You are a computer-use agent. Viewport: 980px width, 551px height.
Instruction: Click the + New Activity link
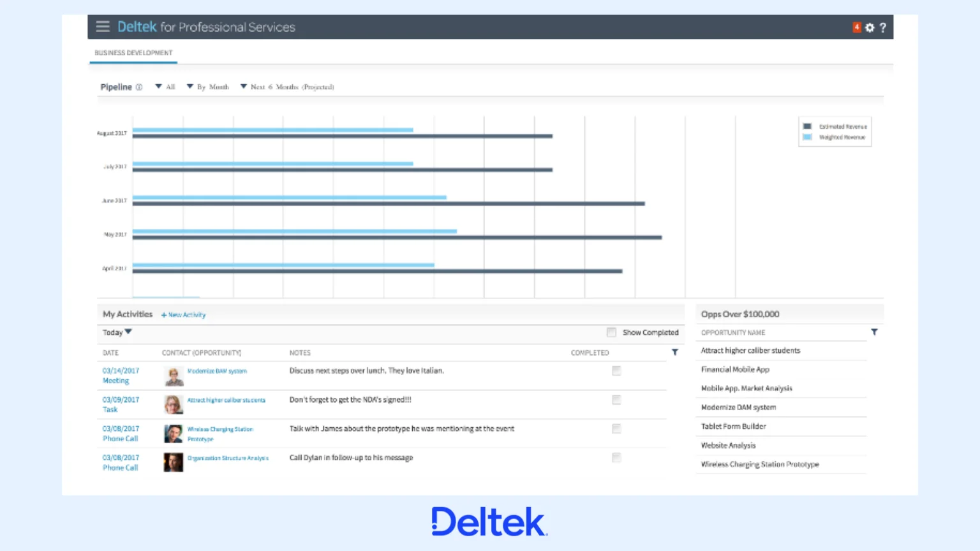(184, 315)
